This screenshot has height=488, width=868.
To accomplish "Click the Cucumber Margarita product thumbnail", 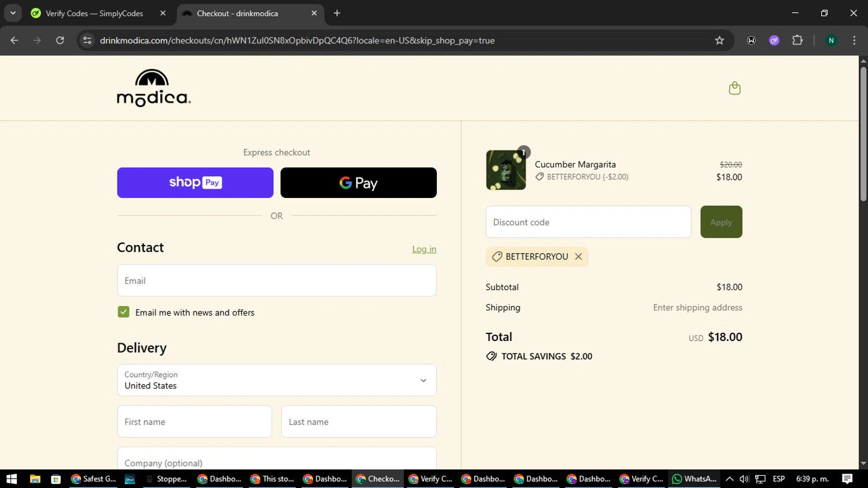I will click(x=506, y=170).
